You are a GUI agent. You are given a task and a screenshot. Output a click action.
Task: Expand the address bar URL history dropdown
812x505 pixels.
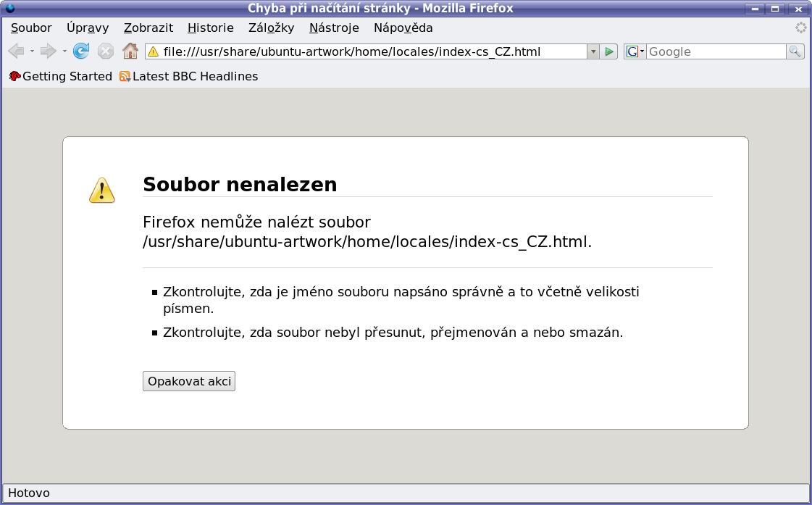593,51
